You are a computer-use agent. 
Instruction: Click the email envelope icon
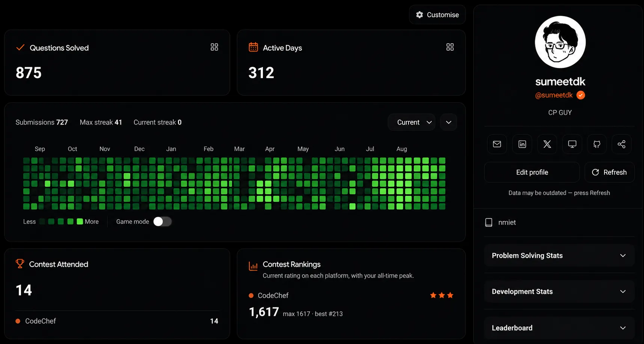pos(497,144)
